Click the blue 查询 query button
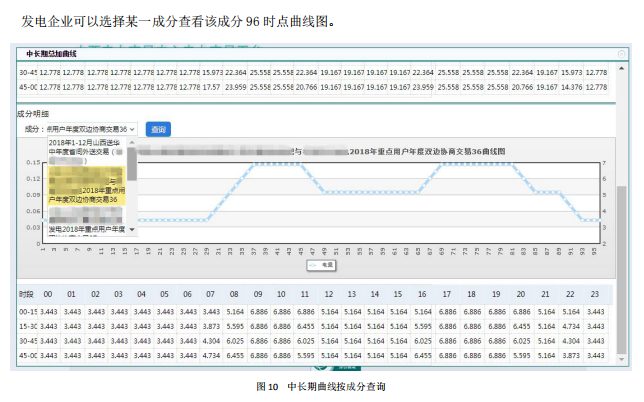The image size is (644, 402). pos(158,129)
